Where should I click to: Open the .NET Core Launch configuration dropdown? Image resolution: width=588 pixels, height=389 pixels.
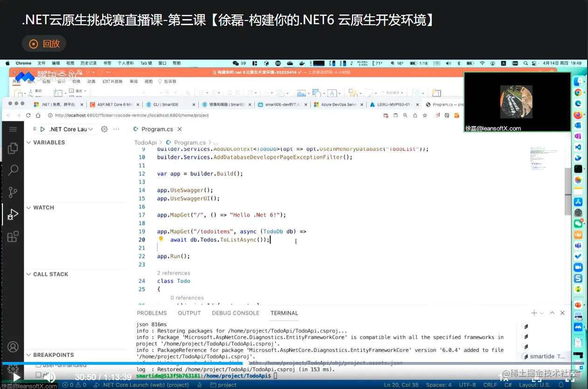pos(71,129)
